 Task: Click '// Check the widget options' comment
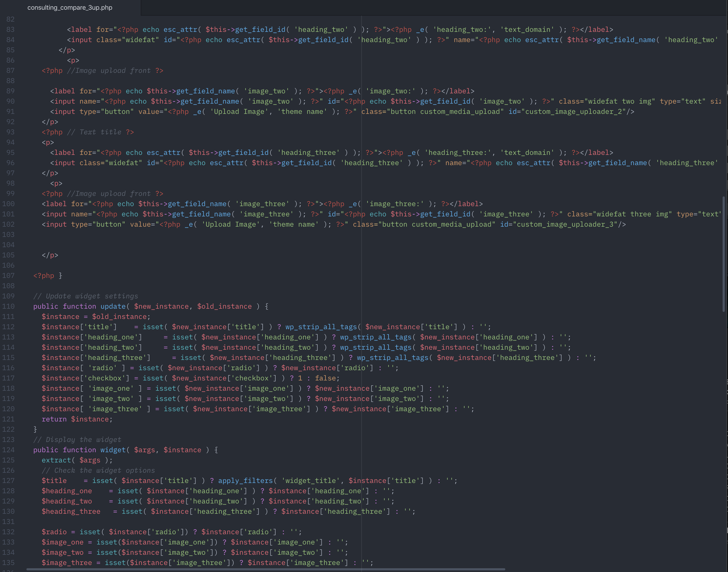(98, 470)
